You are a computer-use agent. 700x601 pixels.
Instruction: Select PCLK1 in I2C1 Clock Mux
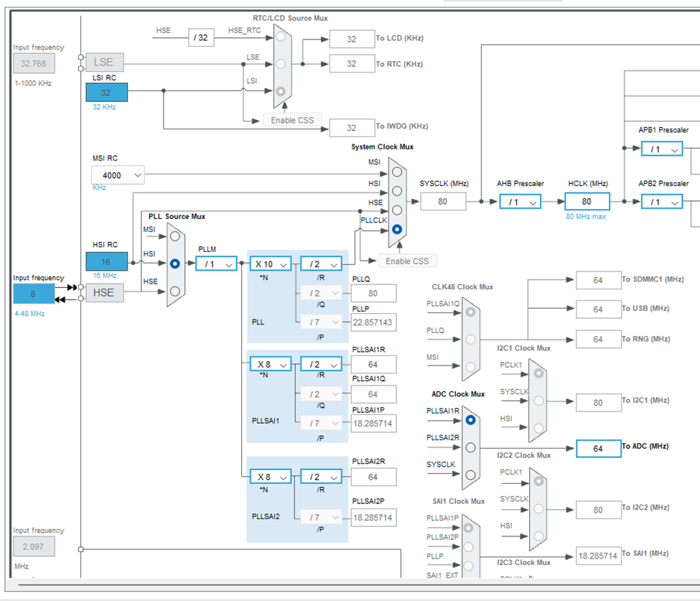tap(539, 373)
